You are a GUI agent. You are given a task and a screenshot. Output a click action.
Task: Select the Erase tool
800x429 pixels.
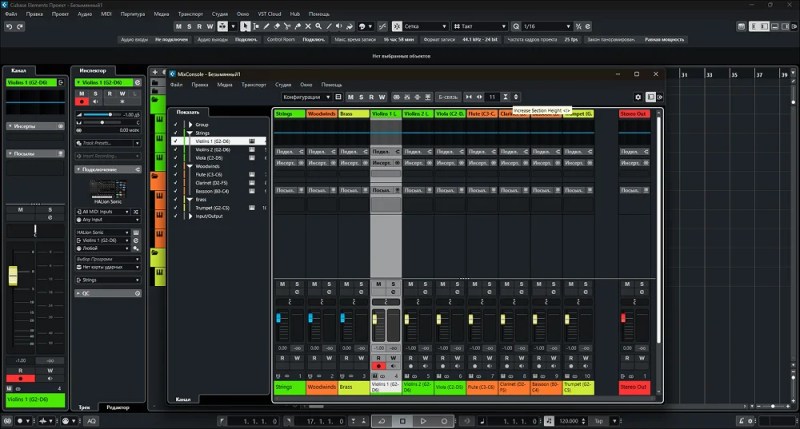point(277,27)
